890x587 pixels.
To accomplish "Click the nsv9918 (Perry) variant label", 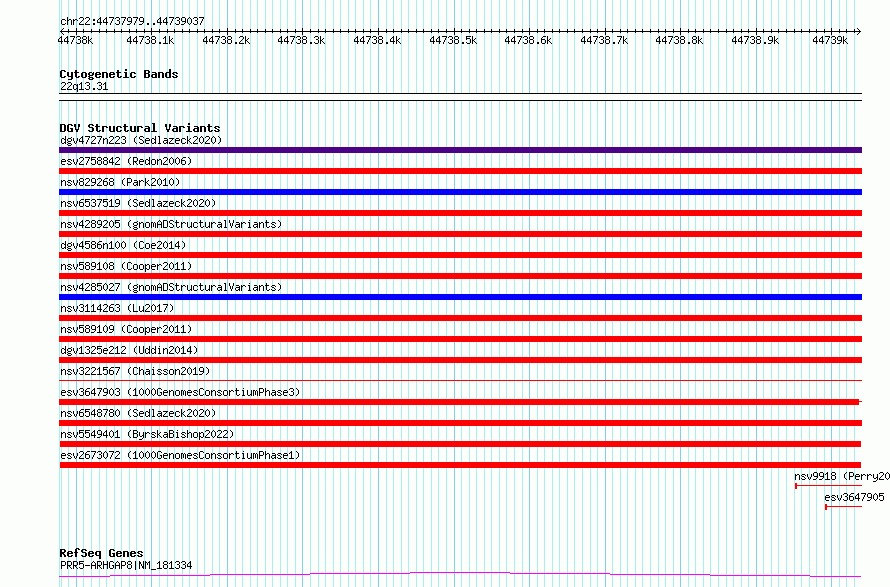I will pyautogui.click(x=842, y=476).
